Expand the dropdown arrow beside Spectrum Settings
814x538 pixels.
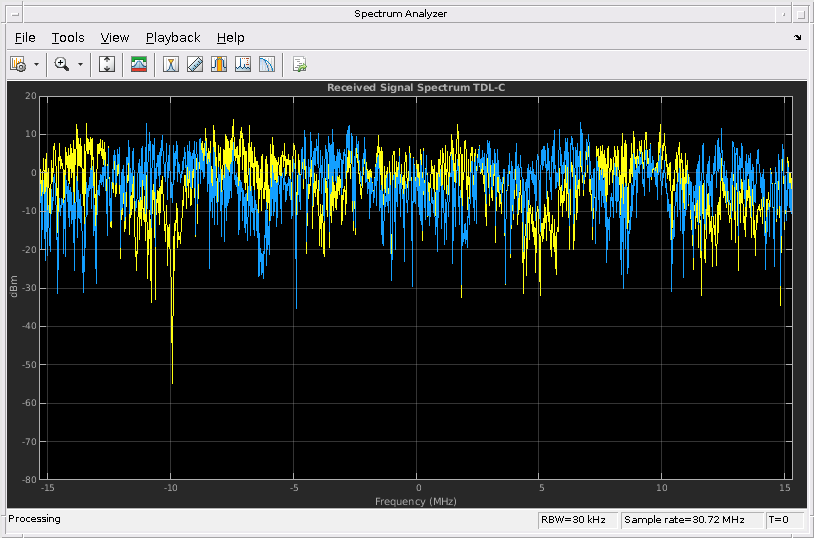37,64
